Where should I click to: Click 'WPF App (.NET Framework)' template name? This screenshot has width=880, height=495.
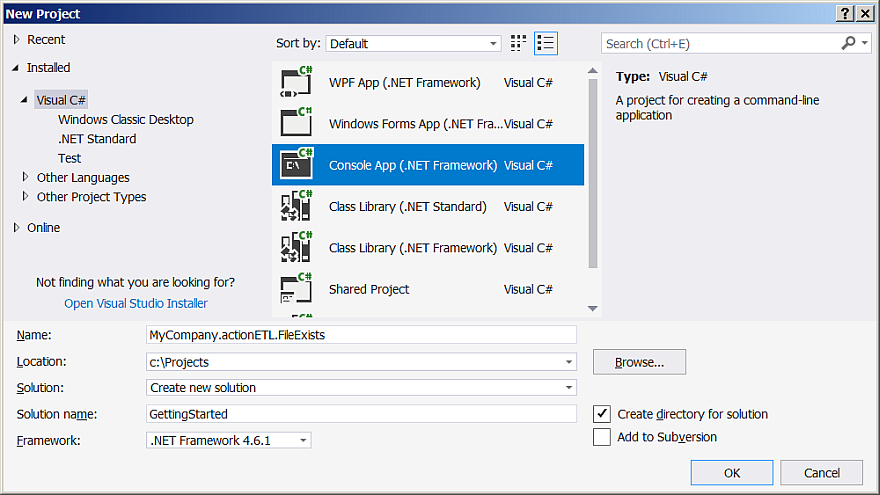(x=405, y=82)
